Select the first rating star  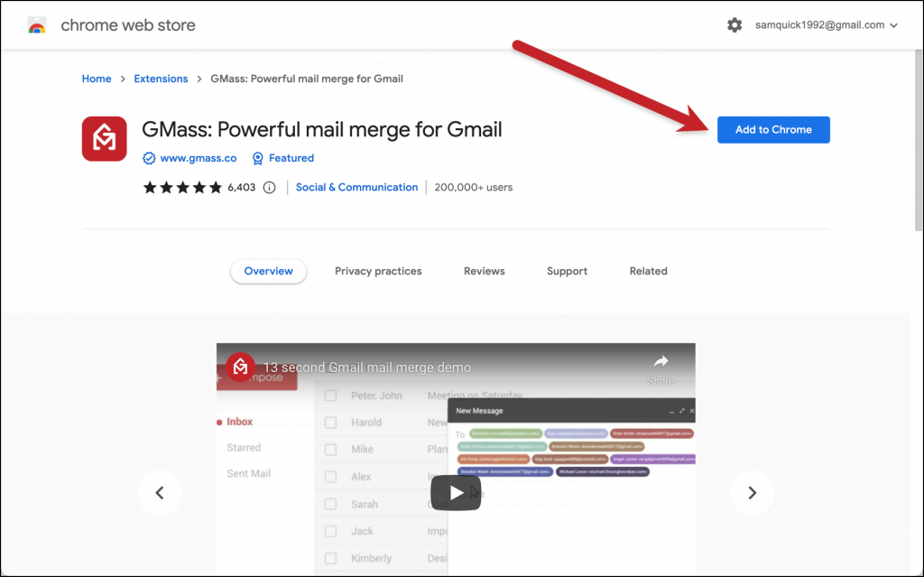coord(151,187)
